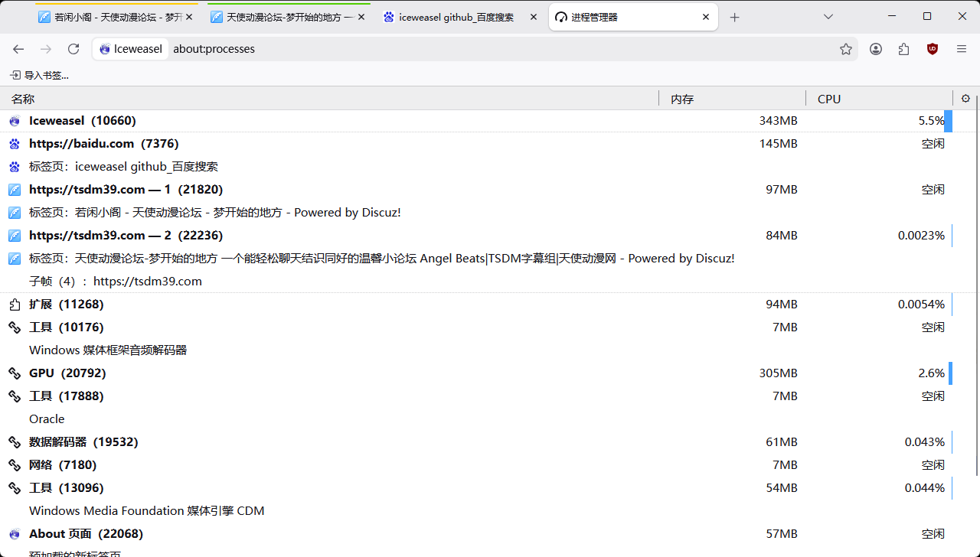980x557 pixels.
Task: Open the account profile icon
Action: point(876,49)
